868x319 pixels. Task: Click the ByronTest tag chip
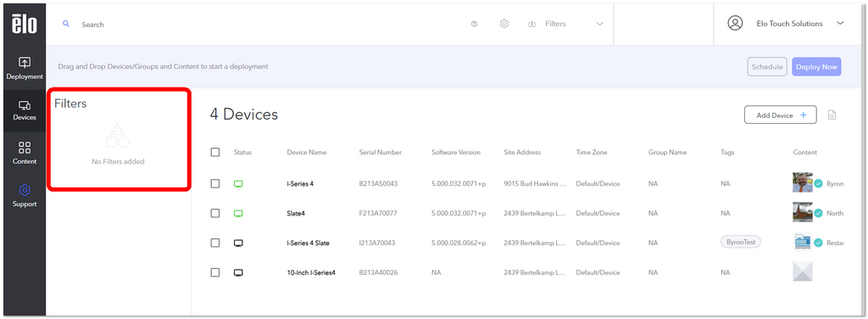point(741,242)
